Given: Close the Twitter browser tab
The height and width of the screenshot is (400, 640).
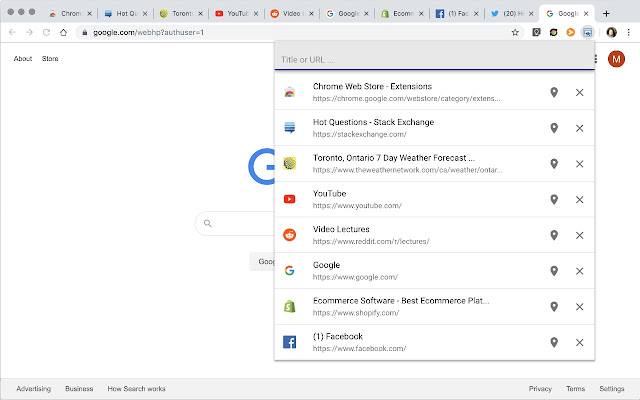Looking at the screenshot, I should click(x=531, y=13).
